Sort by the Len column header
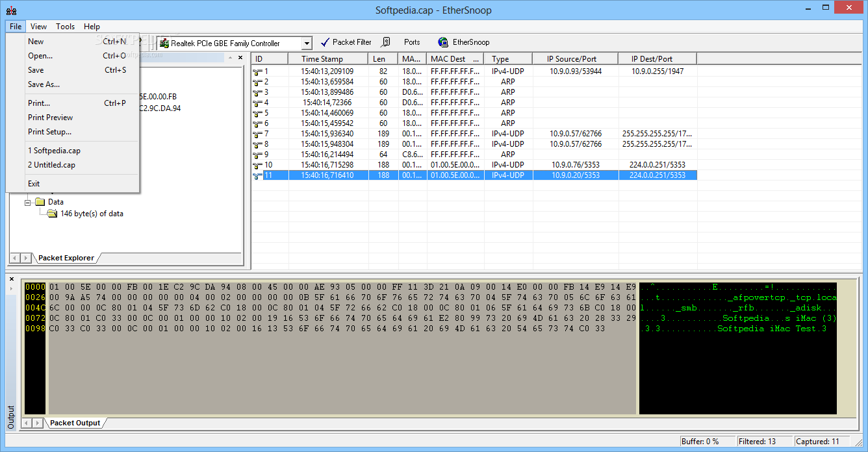This screenshot has height=452, width=868. (383, 59)
